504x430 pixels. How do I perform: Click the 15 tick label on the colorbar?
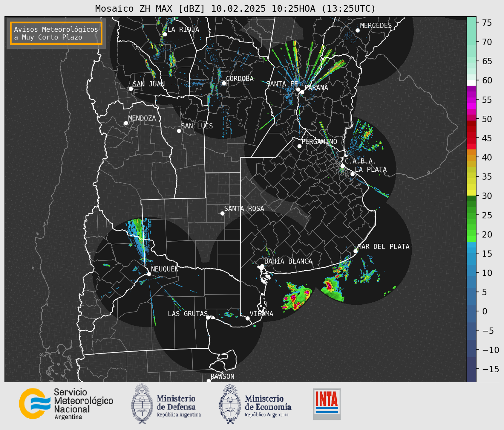487,254
